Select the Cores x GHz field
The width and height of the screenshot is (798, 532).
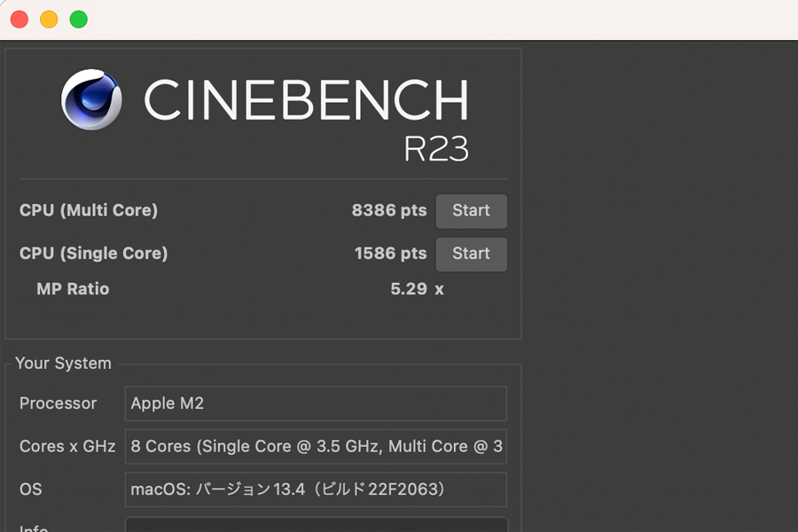pos(316,447)
